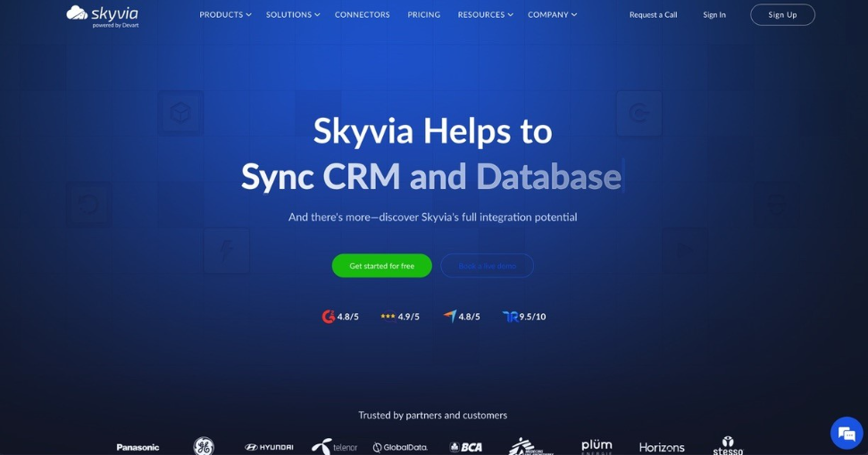This screenshot has width=868, height=455.
Task: Click the Skyvia Helps to headline
Action: [x=433, y=131]
